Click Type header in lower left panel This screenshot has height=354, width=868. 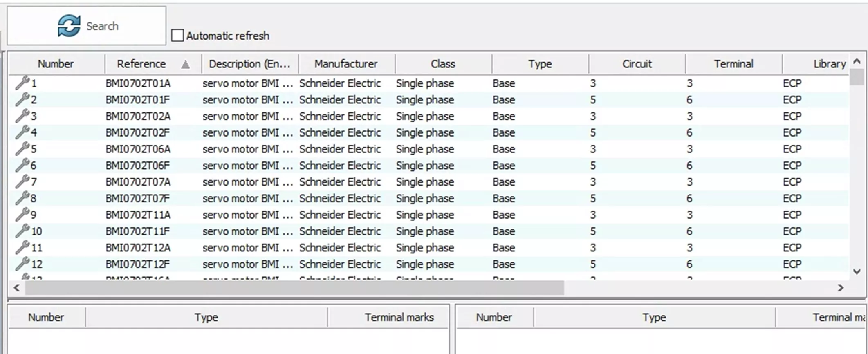point(206,317)
